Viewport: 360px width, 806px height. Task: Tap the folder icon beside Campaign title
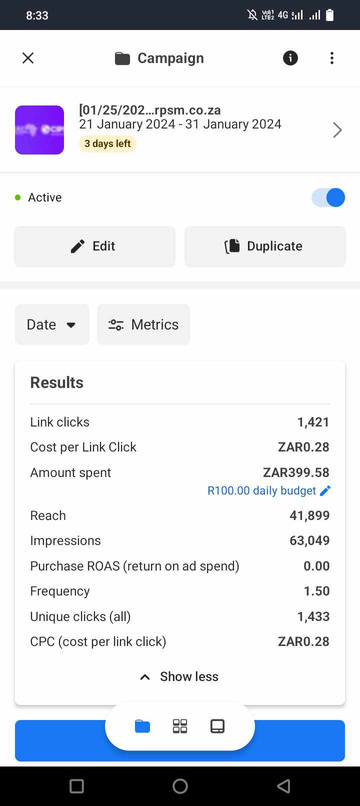coord(122,59)
